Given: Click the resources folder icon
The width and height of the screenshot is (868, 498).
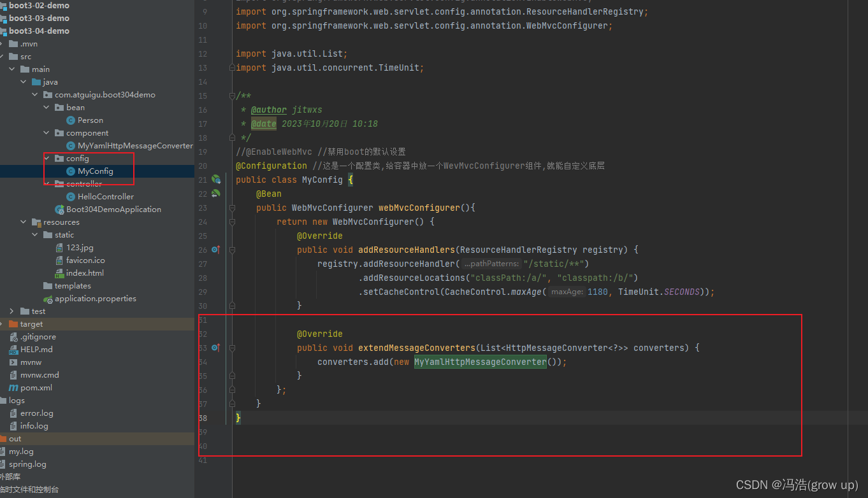Looking at the screenshot, I should 36,222.
